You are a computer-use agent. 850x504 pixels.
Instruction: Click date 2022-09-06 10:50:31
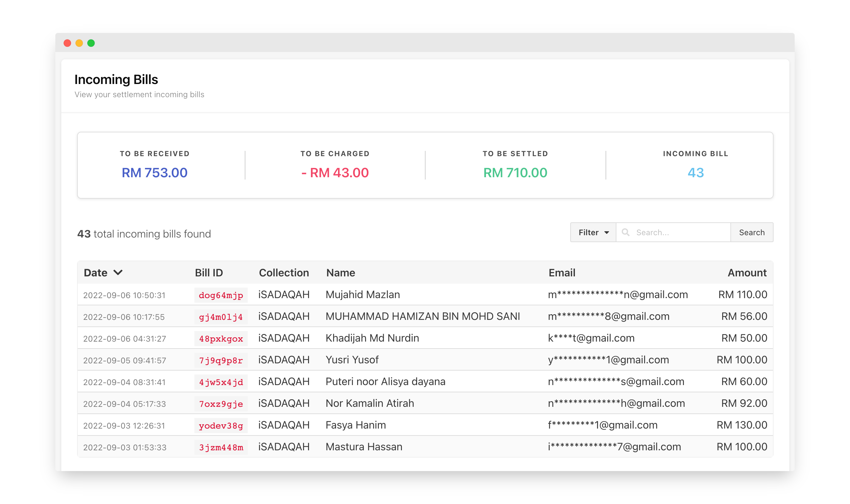124,295
